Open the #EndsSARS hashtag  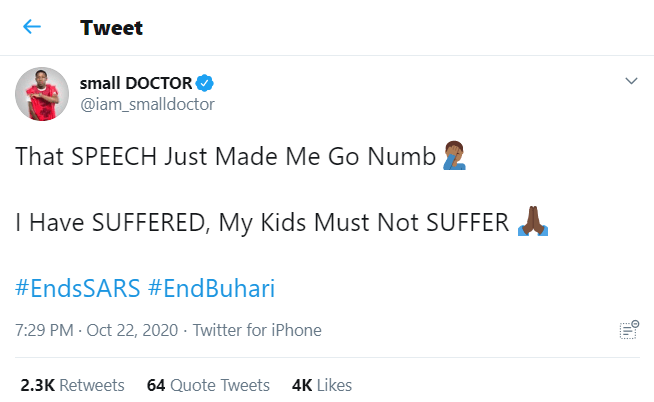tap(77, 289)
